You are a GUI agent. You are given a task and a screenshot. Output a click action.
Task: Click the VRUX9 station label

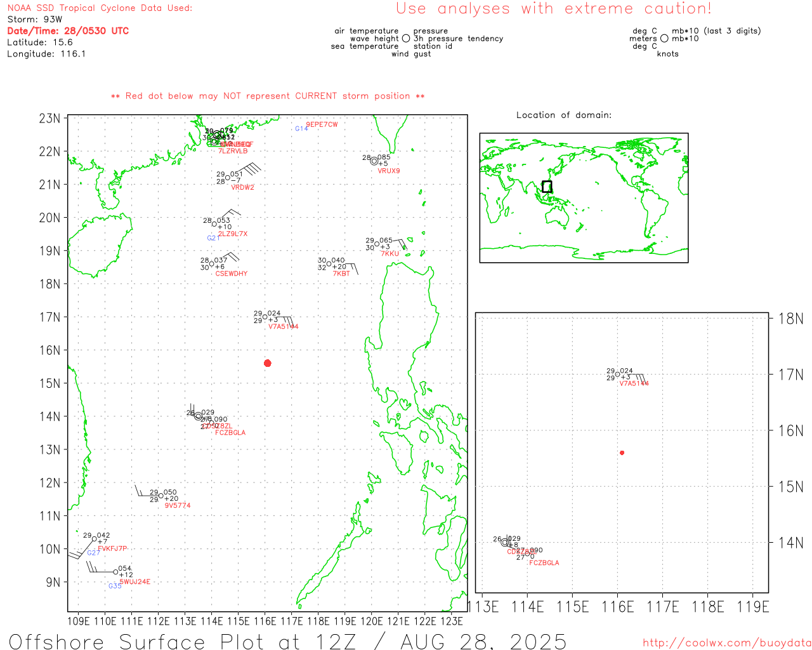(389, 171)
